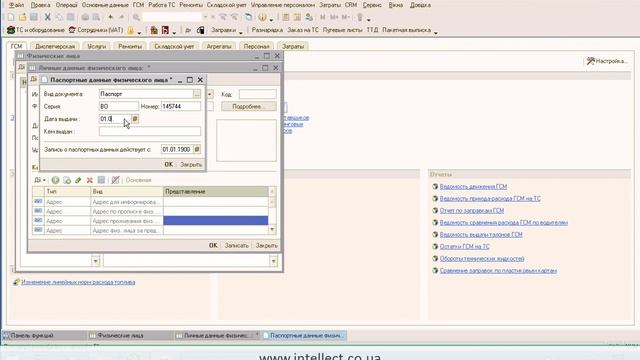Open Изменение линейных норм расхода топлива link
The height and width of the screenshot is (360, 640).
pos(78,282)
